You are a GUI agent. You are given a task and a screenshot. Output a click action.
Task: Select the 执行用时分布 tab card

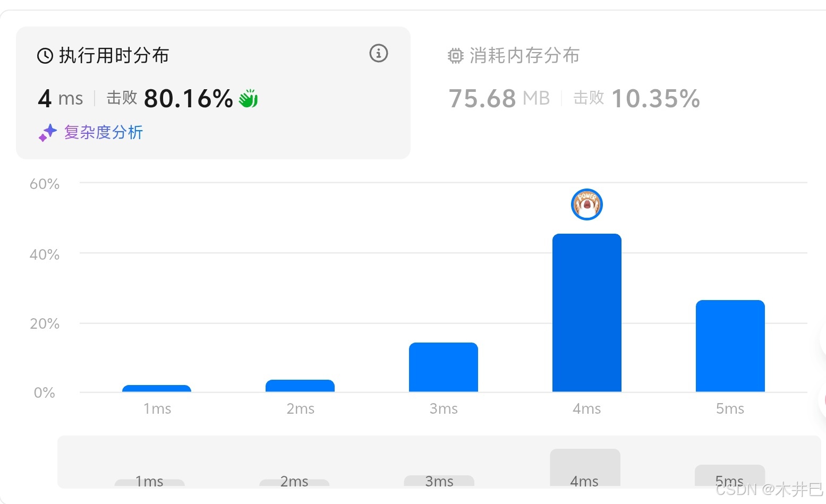[x=213, y=93]
